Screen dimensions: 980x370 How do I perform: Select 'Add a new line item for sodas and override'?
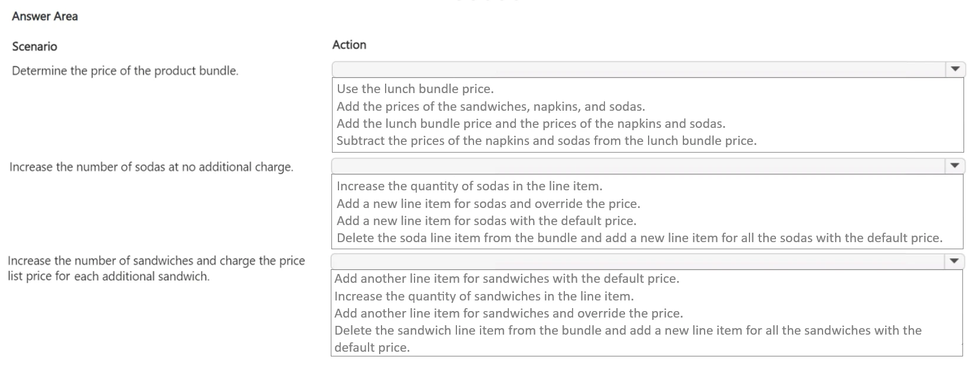click(x=488, y=204)
